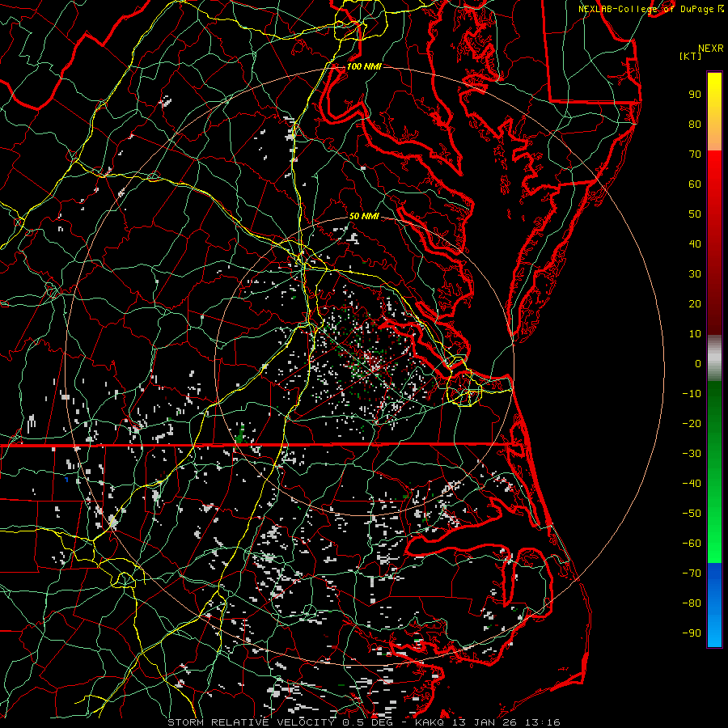Click the gray zero-velocity segment of color bar
The image size is (728, 728).
[x=714, y=358]
